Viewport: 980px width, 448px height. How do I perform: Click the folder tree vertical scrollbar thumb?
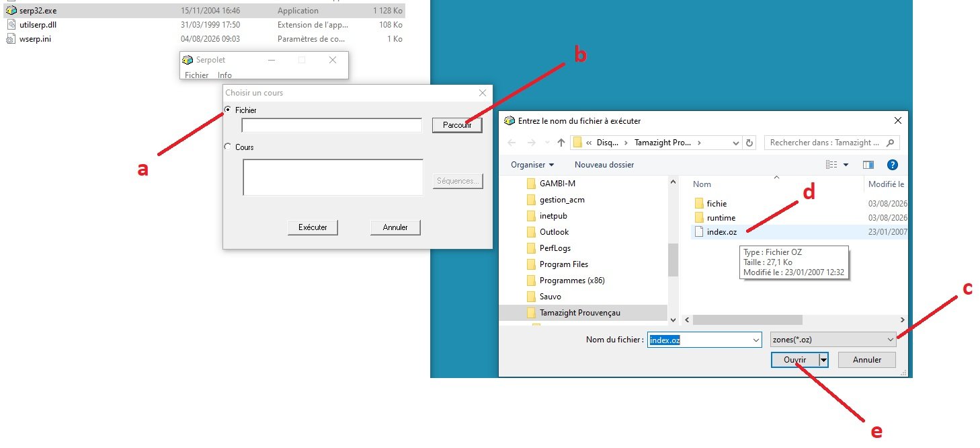(x=672, y=260)
